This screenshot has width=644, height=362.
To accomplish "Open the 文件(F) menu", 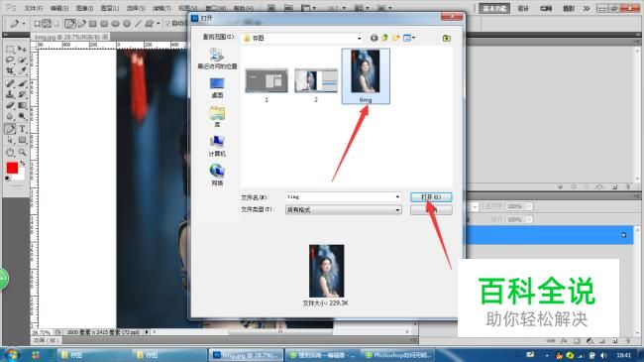I will 34,8.
